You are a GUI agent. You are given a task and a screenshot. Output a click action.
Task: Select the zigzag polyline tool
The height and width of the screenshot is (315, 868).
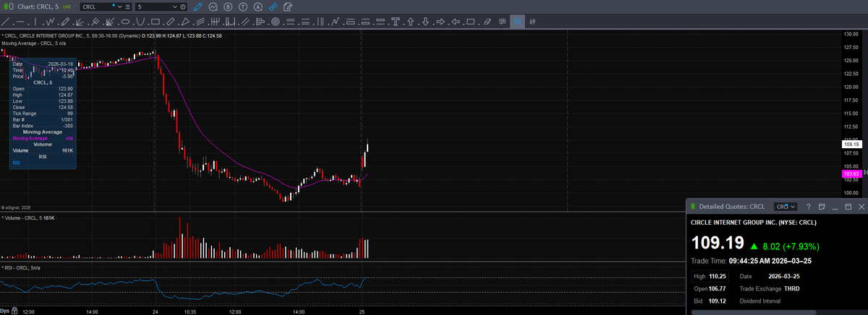click(51, 22)
